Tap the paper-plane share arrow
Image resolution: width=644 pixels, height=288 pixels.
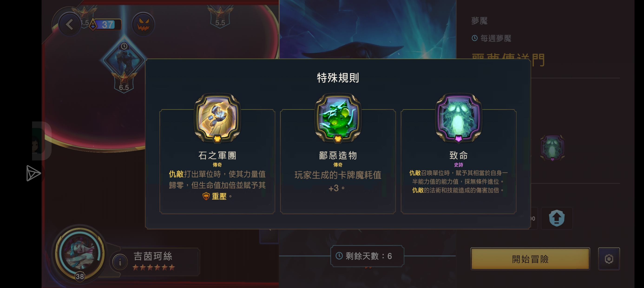(33, 173)
